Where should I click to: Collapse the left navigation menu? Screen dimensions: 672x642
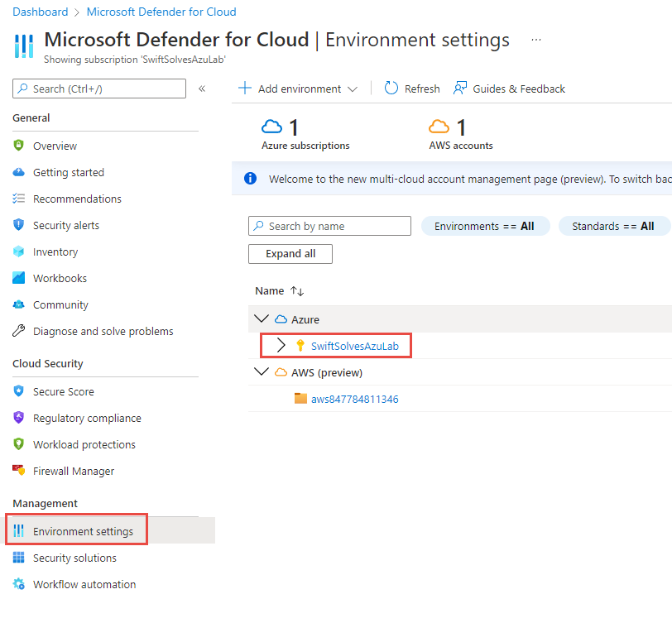(x=202, y=89)
